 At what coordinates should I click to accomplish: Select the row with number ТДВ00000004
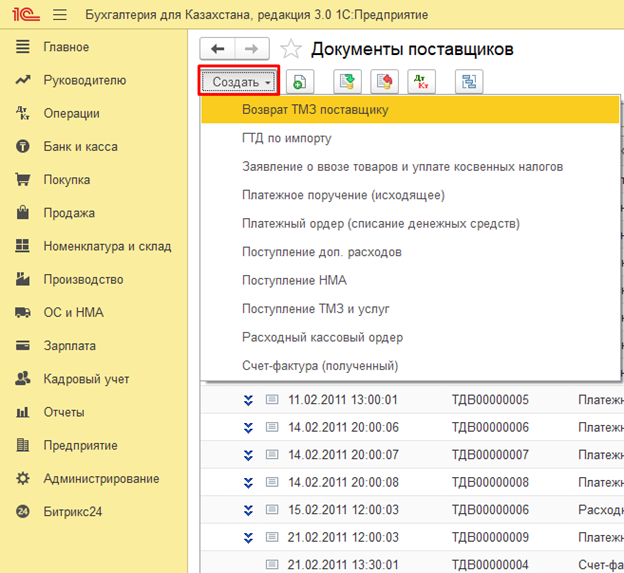(x=490, y=564)
